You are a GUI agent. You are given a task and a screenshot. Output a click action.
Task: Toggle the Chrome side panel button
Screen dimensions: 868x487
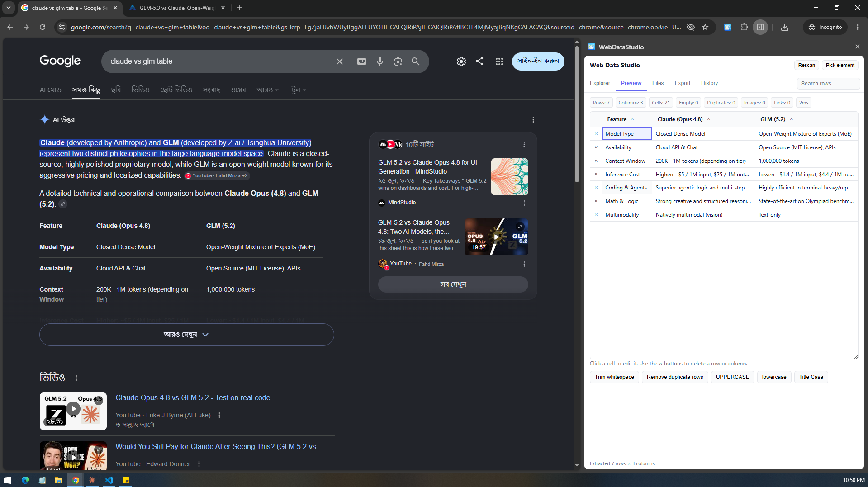pyautogui.click(x=760, y=27)
